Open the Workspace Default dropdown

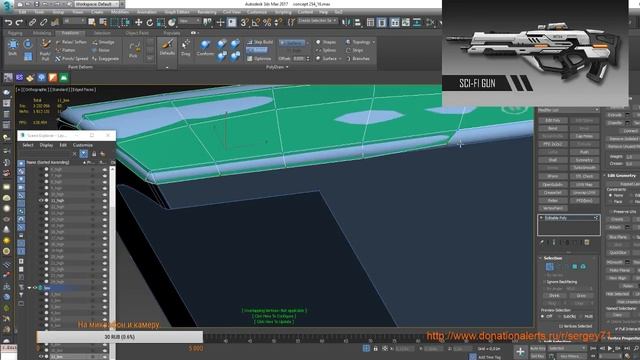pos(96,4)
